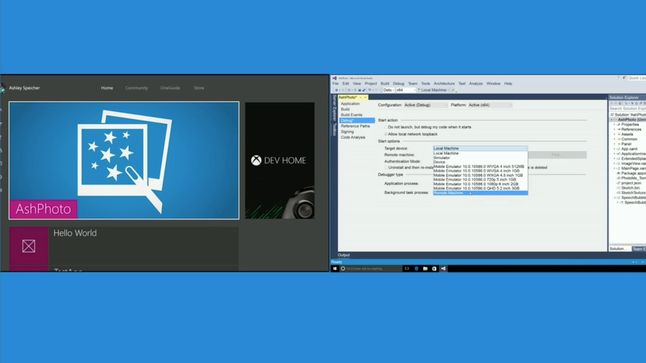Switch to the Signing properties tab
Image resolution: width=646 pixels, height=363 pixels.
(x=347, y=132)
